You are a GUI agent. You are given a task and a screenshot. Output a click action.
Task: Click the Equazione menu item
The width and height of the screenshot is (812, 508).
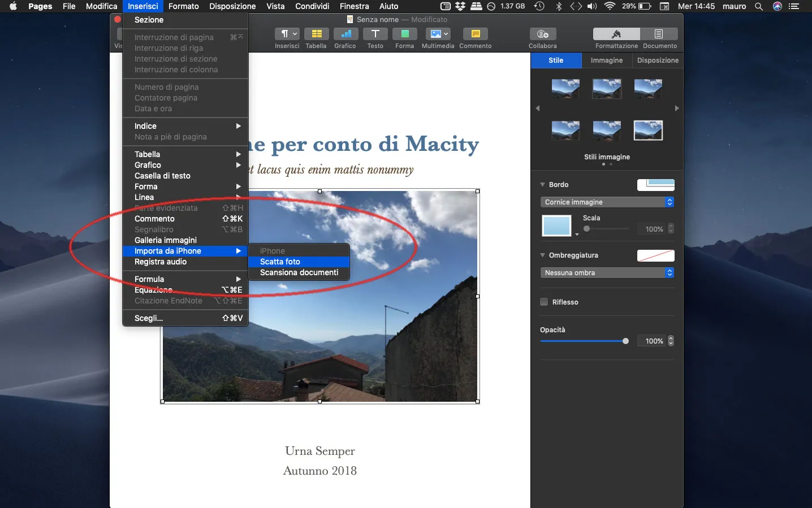[x=185, y=290]
